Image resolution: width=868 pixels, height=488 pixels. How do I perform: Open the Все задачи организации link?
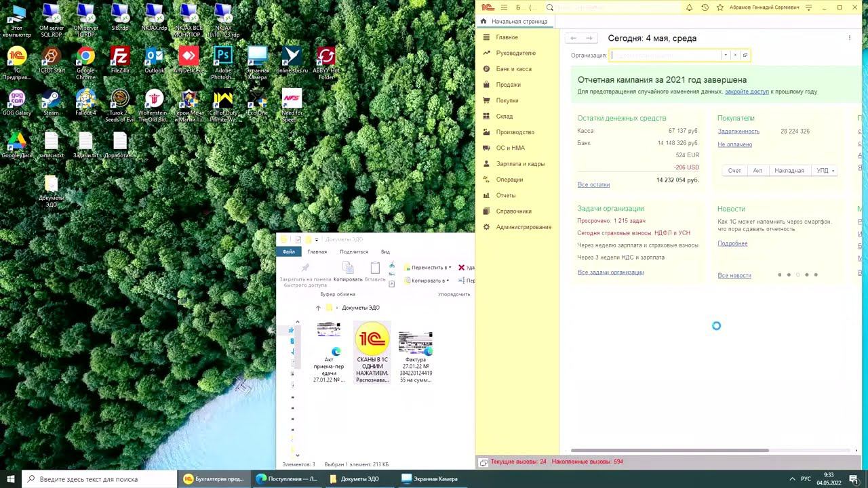tap(611, 272)
